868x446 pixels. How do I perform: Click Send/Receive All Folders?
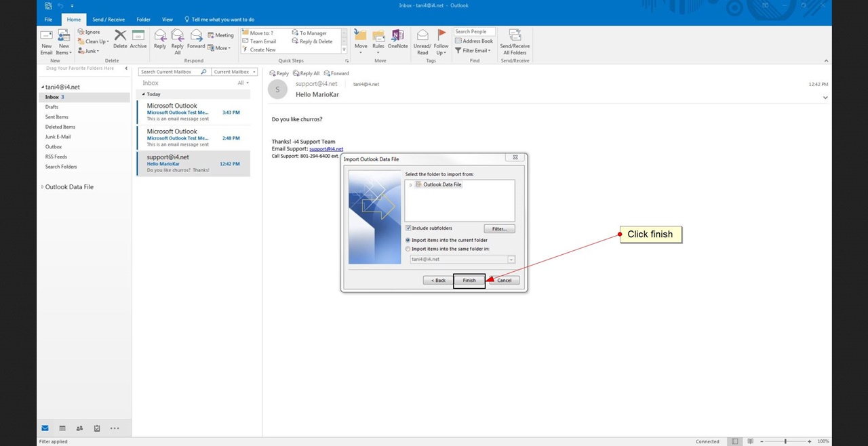[515, 42]
